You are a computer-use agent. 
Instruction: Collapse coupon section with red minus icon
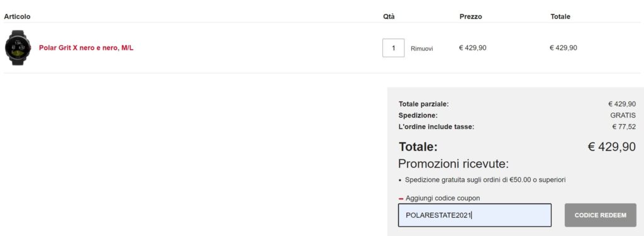click(401, 199)
